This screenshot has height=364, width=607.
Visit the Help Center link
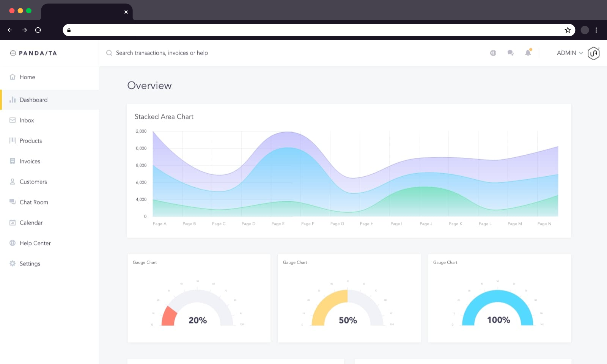click(35, 243)
